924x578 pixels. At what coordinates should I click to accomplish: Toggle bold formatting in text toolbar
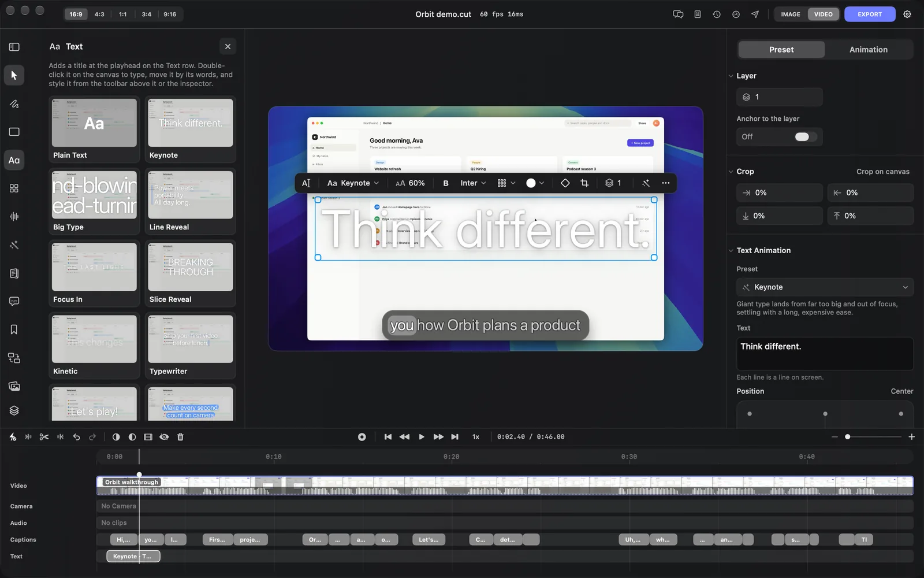coord(446,183)
